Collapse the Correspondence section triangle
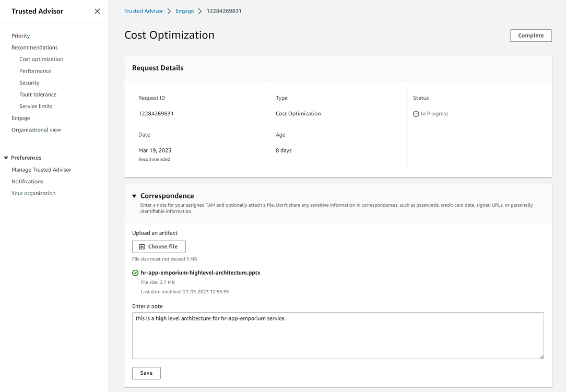566x392 pixels. (134, 196)
